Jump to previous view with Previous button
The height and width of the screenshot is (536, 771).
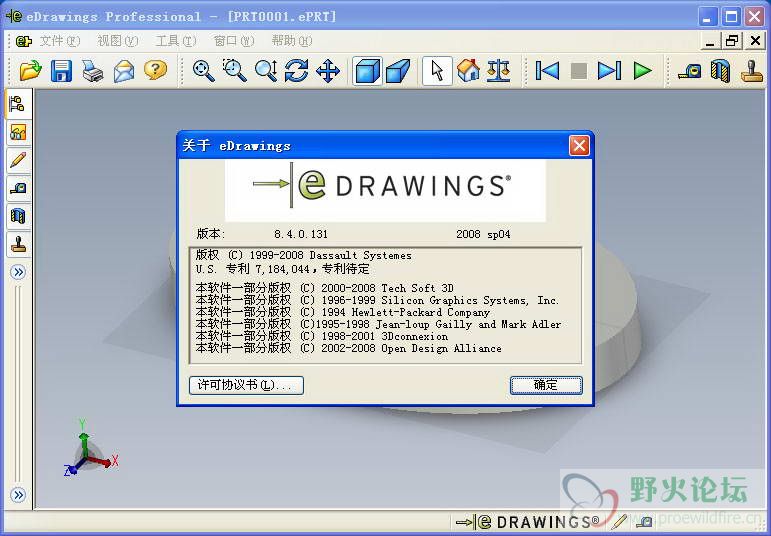coord(547,71)
